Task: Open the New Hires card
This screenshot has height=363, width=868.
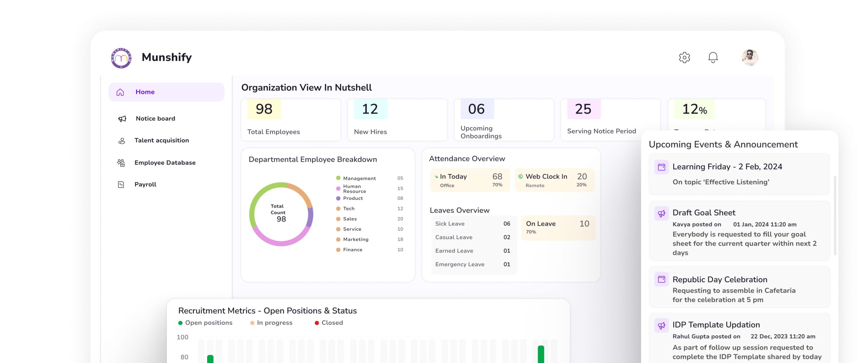Action: [x=397, y=120]
